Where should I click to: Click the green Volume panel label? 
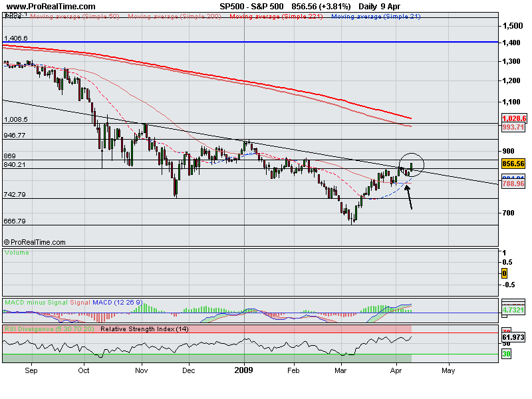click(17, 253)
